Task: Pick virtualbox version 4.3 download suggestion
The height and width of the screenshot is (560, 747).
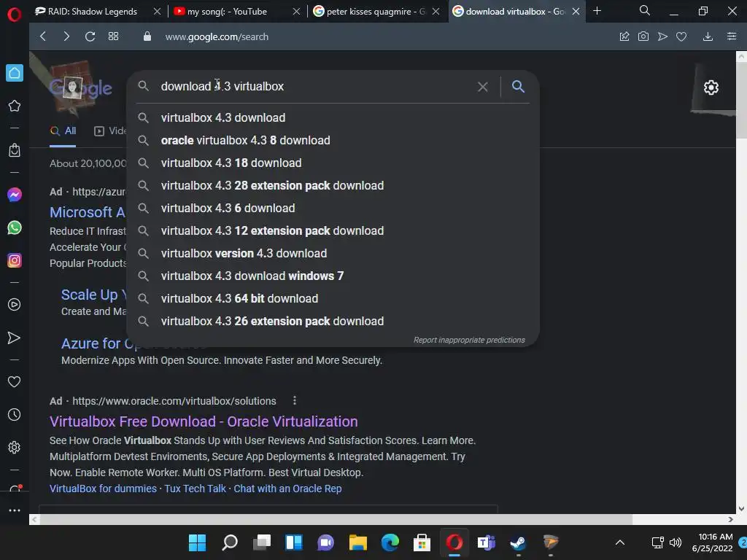Action: pyautogui.click(x=333, y=253)
